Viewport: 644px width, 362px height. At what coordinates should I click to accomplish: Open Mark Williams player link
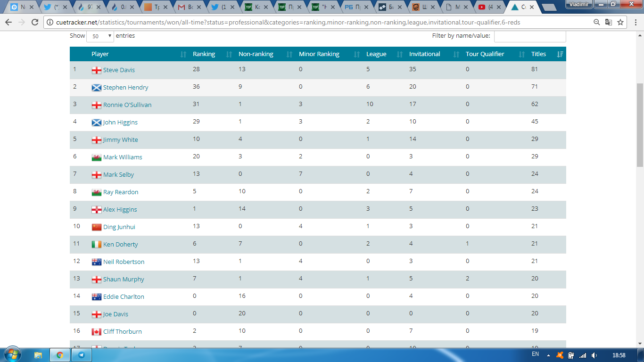(123, 157)
